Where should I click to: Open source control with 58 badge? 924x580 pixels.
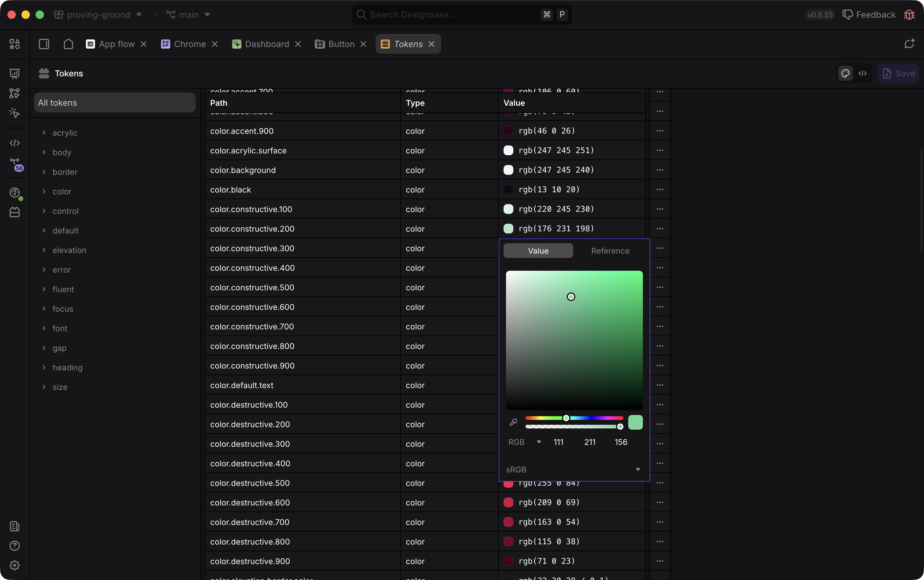(x=15, y=164)
